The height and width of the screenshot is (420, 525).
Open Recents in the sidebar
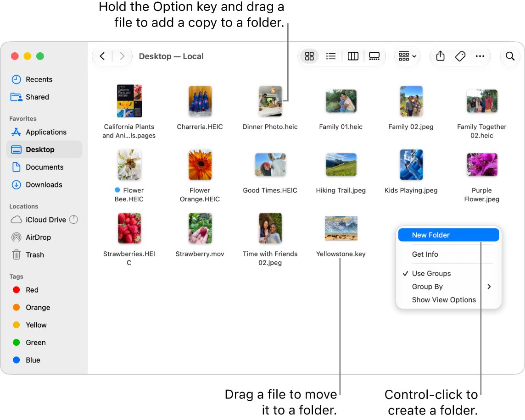[44, 79]
